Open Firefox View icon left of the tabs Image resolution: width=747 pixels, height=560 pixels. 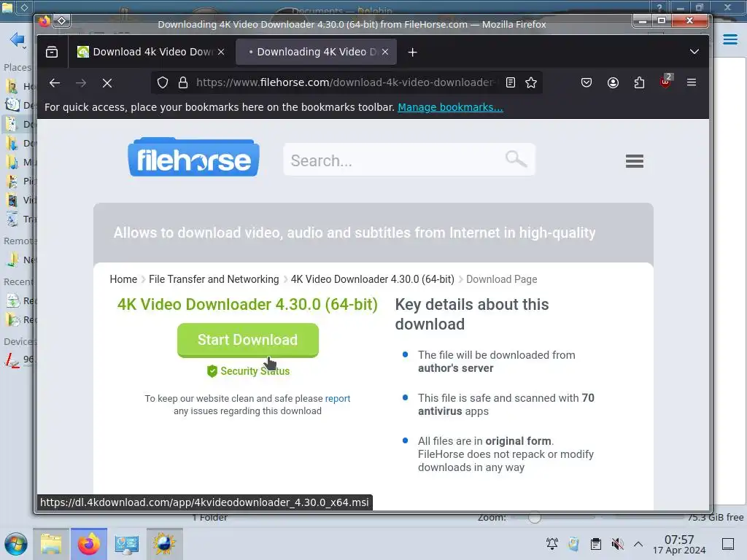52,52
